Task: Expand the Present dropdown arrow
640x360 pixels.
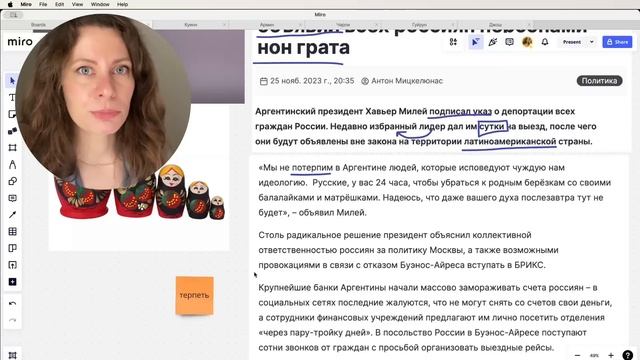Action: [x=592, y=42]
